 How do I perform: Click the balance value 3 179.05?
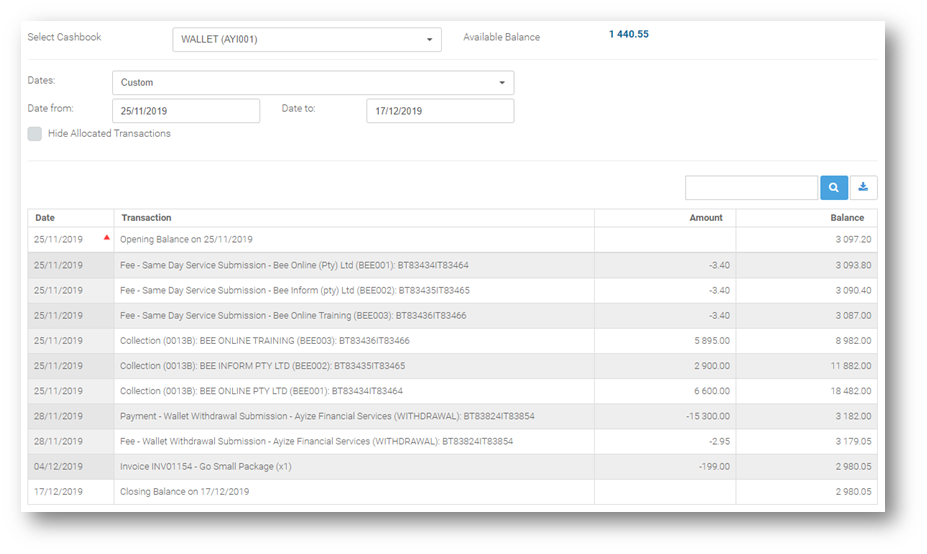[x=853, y=441]
